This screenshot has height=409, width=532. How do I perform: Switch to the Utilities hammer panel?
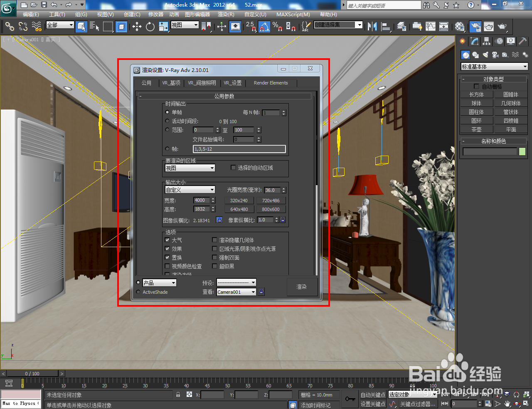coord(523,41)
